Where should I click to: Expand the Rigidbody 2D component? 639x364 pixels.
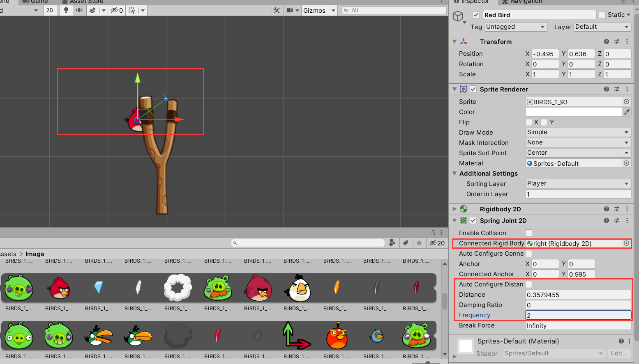point(454,209)
